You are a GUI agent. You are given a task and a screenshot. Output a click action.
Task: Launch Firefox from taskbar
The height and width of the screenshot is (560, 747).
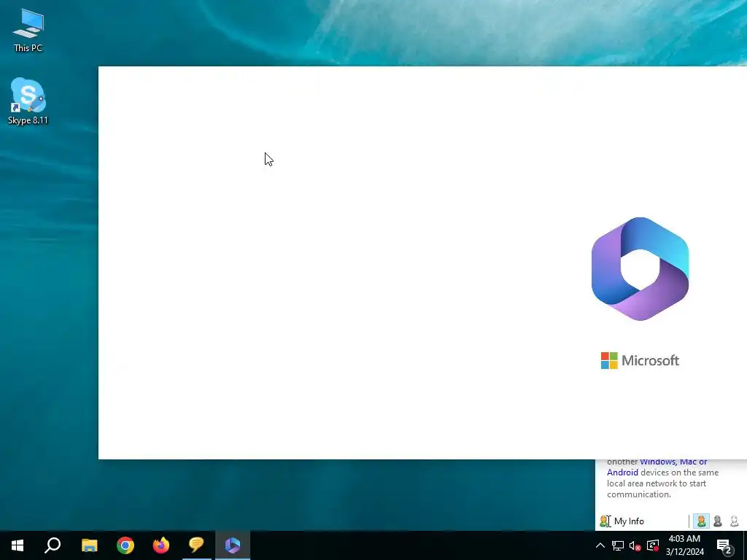[x=161, y=545]
